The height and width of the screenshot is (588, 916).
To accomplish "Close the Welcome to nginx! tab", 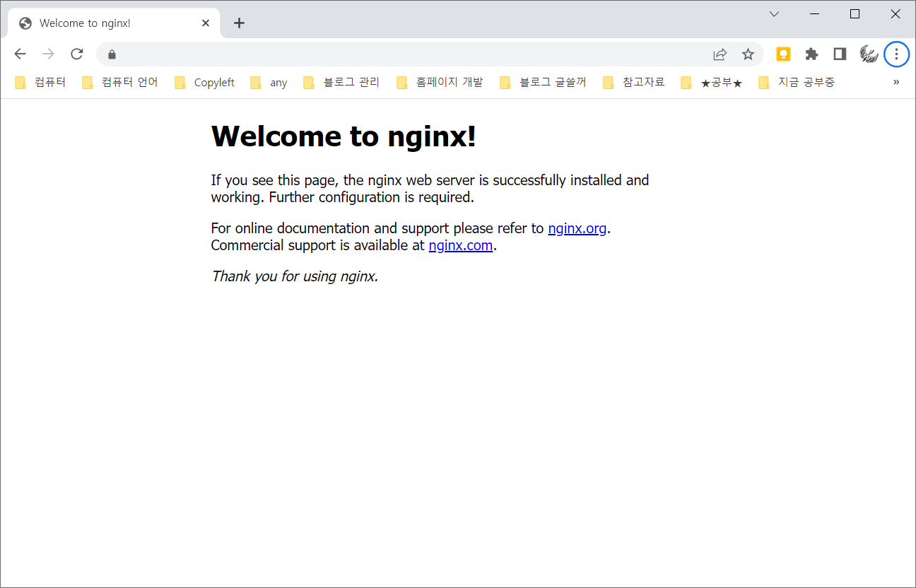I will (206, 23).
